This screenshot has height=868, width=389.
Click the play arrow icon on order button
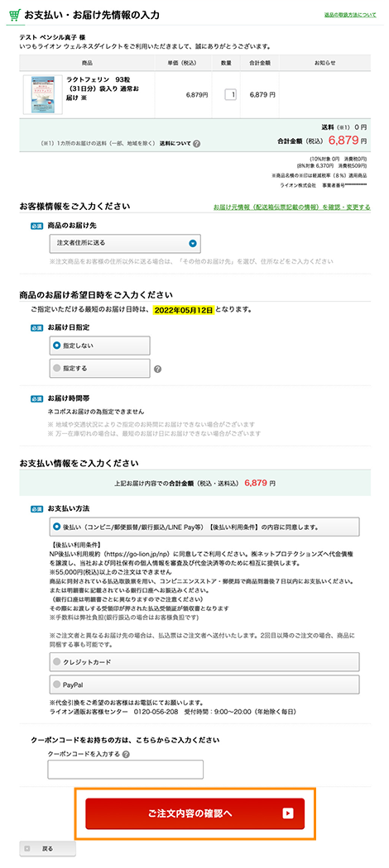(287, 813)
